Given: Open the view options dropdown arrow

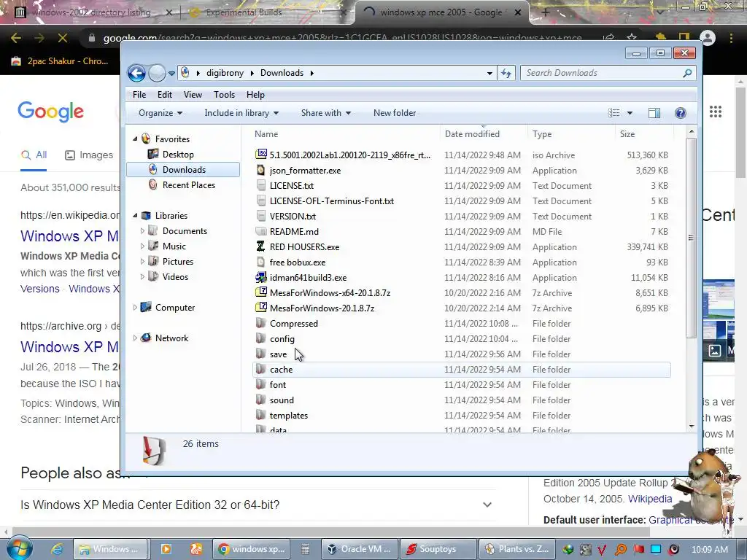Looking at the screenshot, I should pos(630,113).
